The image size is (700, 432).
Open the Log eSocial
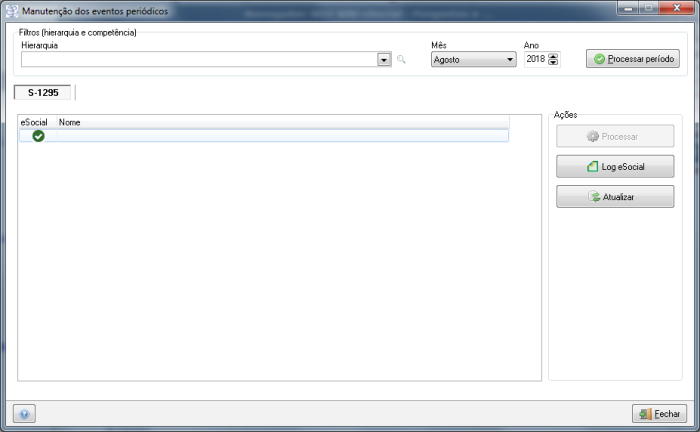[615, 166]
